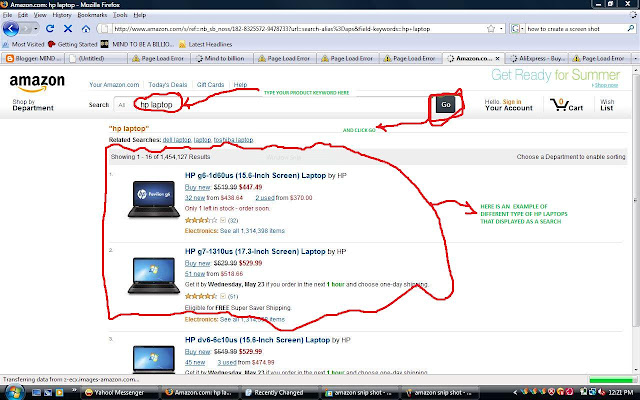Click 45 new offers link

tap(195, 362)
